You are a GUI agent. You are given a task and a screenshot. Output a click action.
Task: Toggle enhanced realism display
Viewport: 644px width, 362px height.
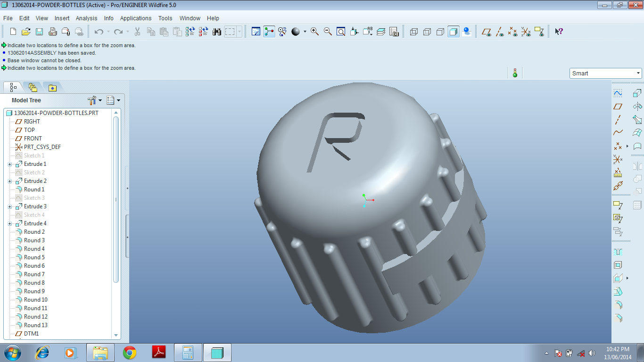tap(467, 32)
